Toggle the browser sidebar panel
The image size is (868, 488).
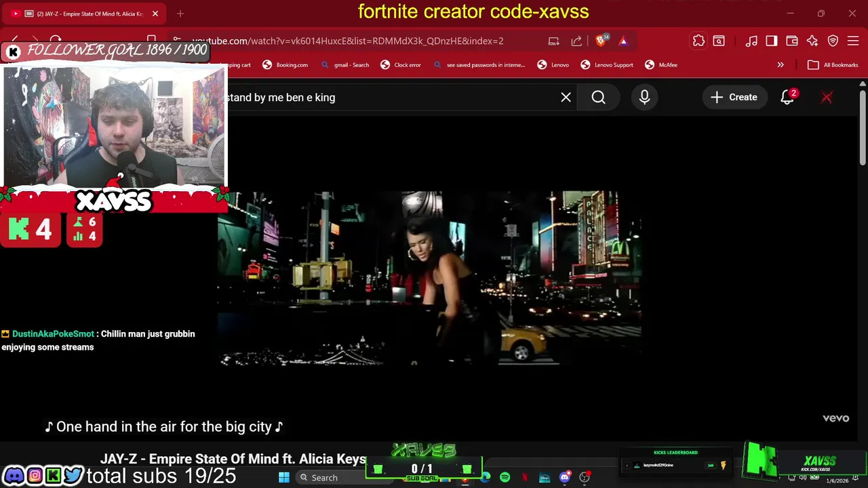click(772, 41)
